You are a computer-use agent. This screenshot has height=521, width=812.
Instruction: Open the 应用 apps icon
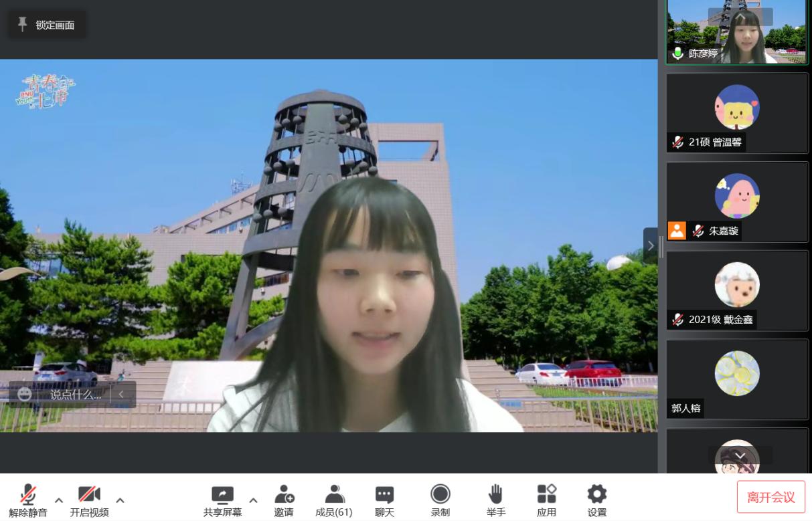[546, 496]
